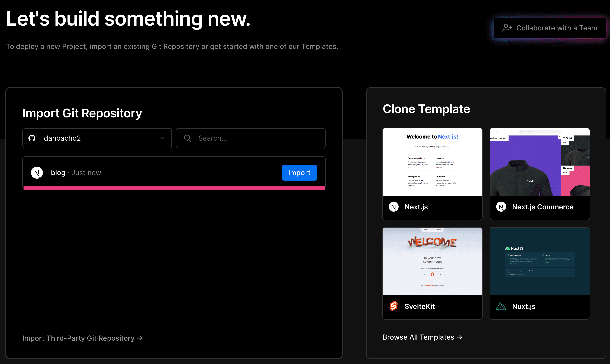
Task: Open the SvelteKit template preview thumbnail
Action: click(432, 261)
